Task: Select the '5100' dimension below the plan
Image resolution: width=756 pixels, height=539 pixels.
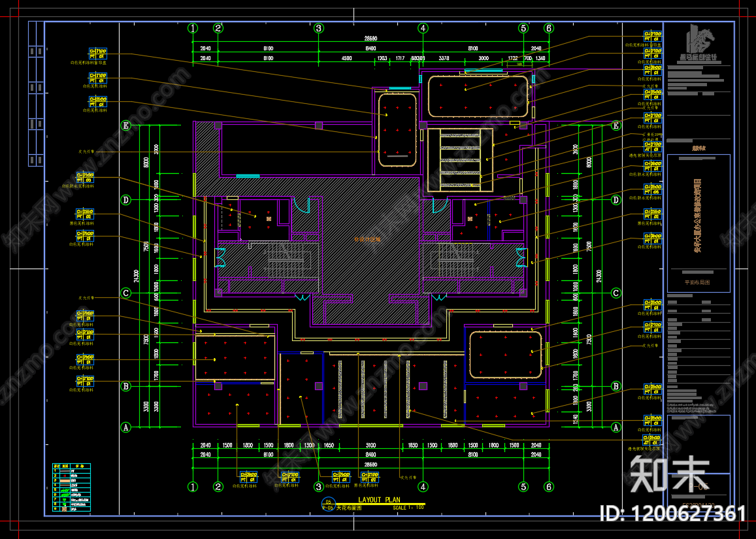Action: point(370,446)
